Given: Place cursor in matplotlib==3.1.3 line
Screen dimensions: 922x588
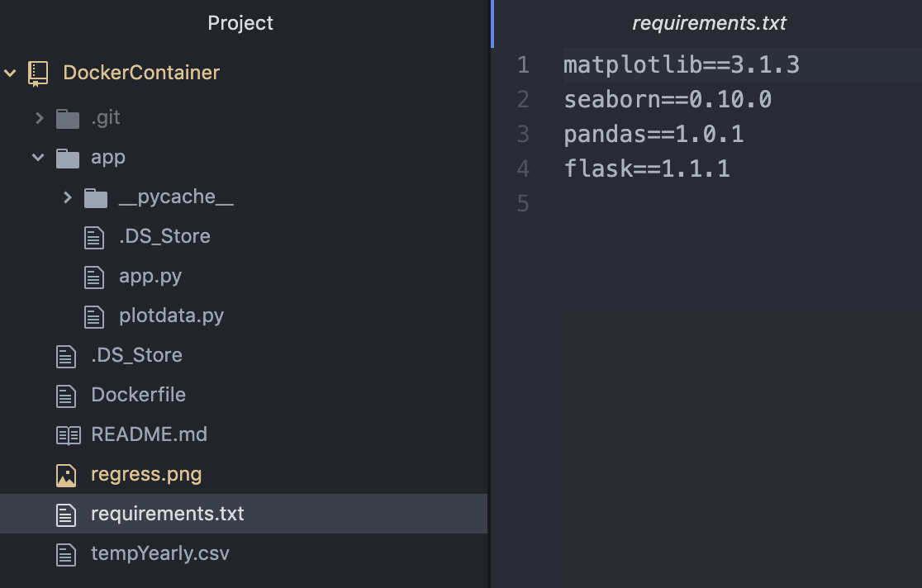Looking at the screenshot, I should (682, 64).
